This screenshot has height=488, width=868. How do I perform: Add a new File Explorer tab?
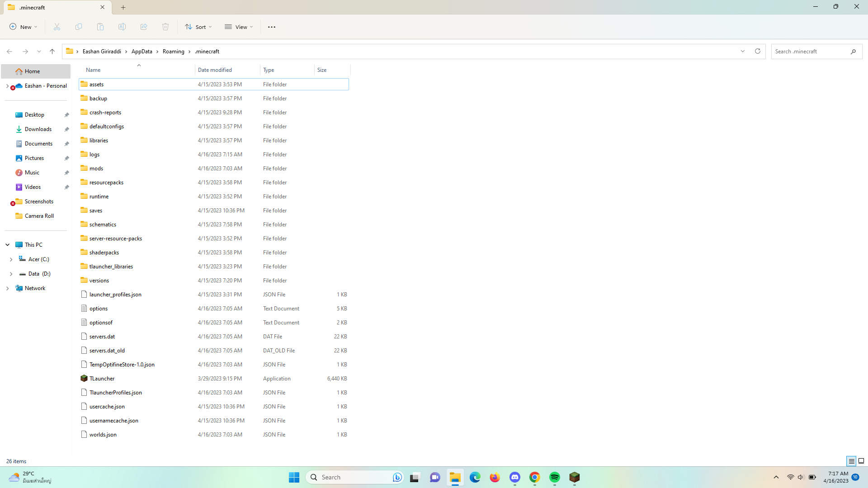pos(123,7)
